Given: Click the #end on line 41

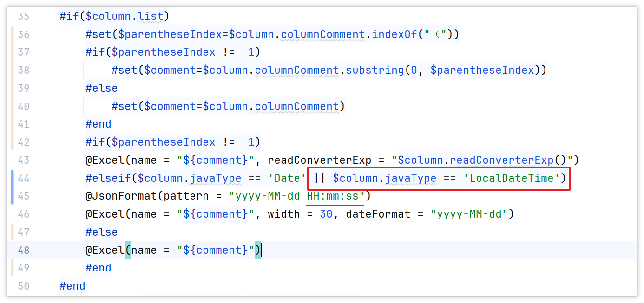Looking at the screenshot, I should [x=98, y=124].
